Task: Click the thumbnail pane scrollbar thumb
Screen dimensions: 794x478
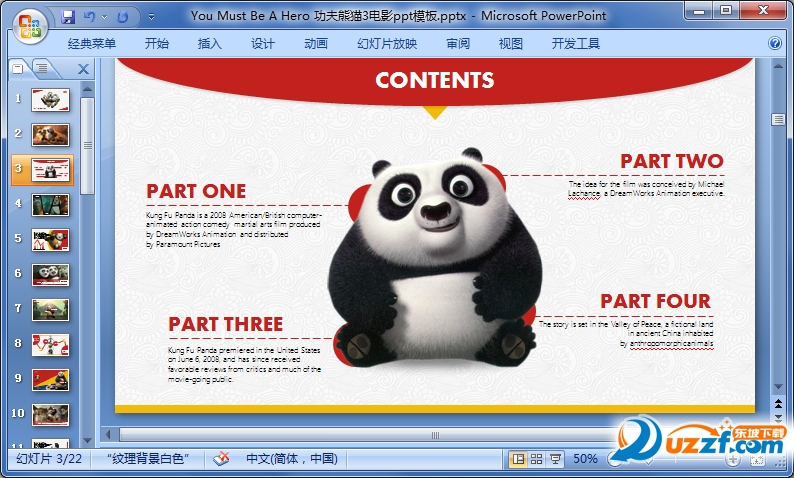Action: pos(87,146)
